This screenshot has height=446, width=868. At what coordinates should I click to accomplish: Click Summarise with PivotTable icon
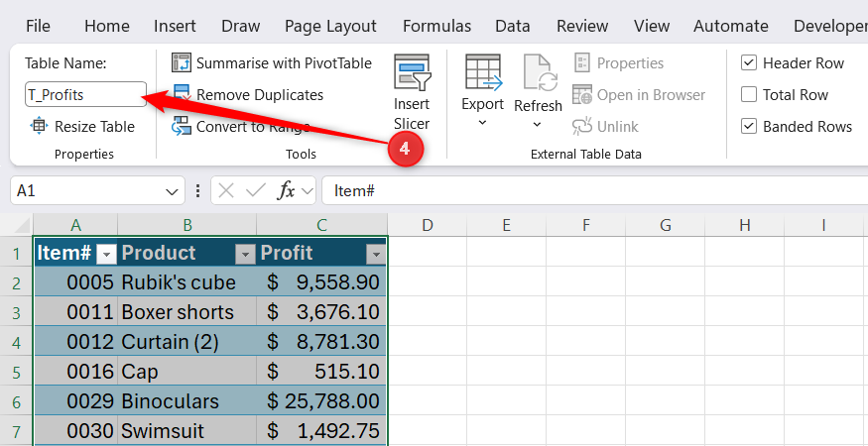[181, 63]
